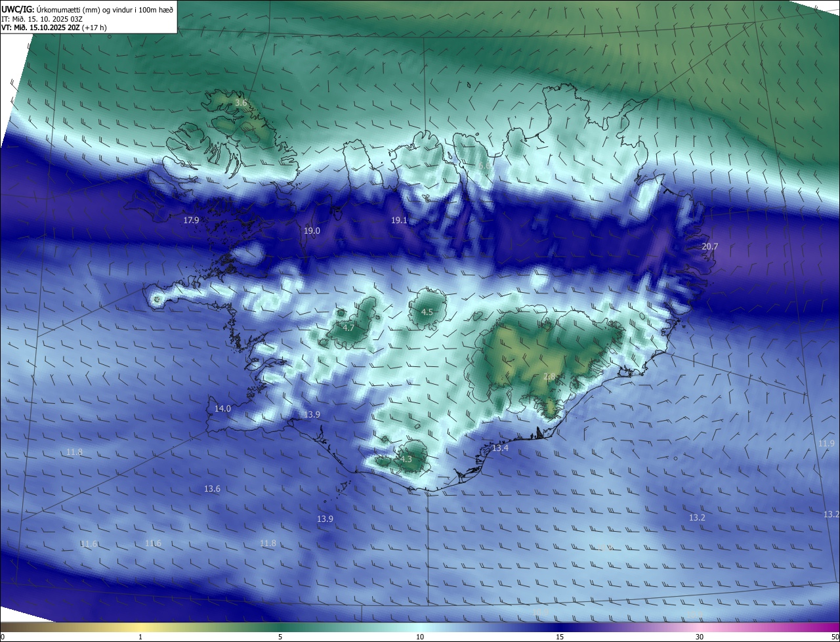Click the 20.7 value on the east coast
Viewport: 840px width, 642px height.
coord(710,247)
